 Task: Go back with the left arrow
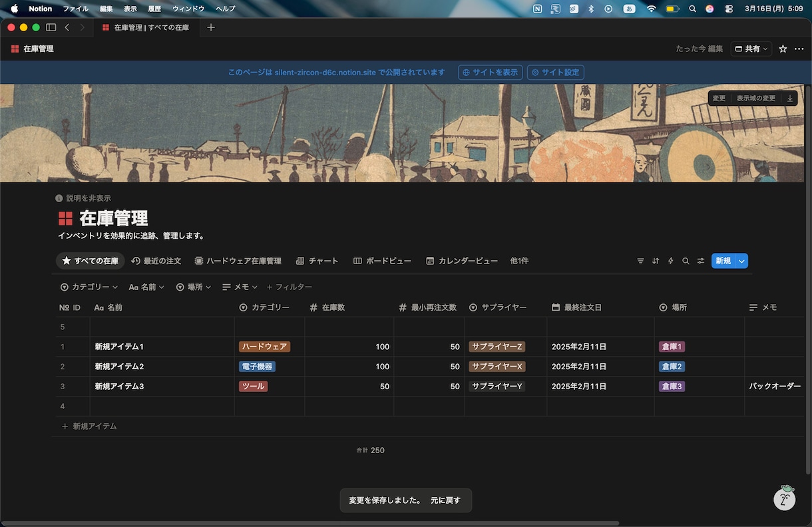tap(67, 27)
